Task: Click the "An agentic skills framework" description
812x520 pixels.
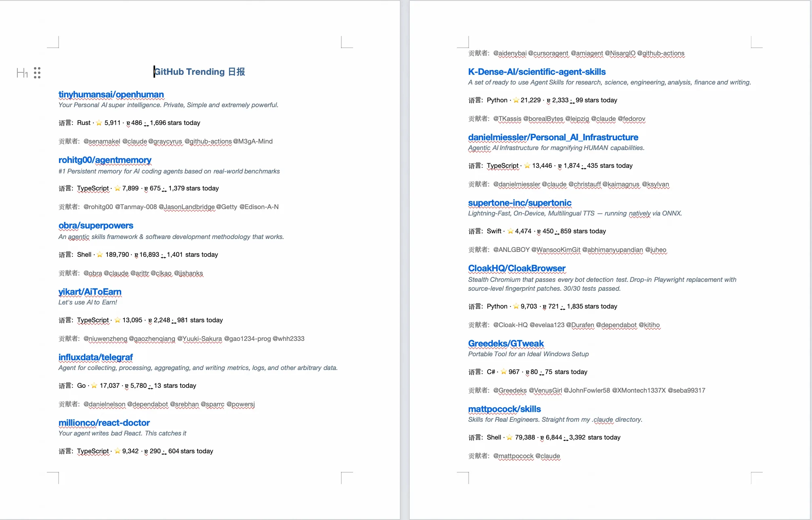Action: point(171,237)
